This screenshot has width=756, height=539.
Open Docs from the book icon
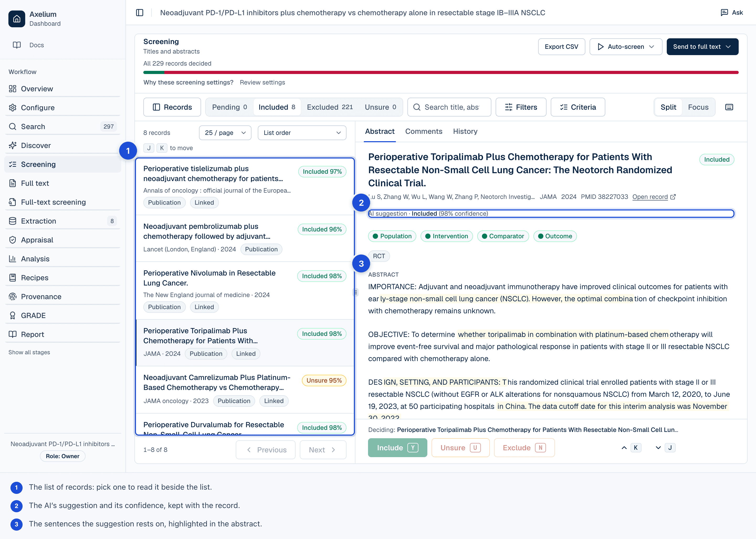[x=17, y=45]
